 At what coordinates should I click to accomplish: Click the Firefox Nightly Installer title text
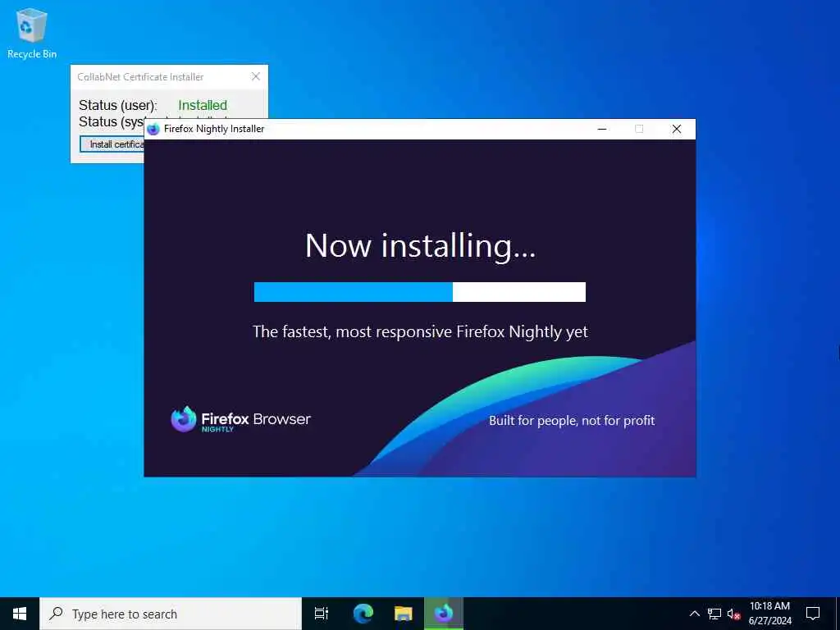[214, 129]
